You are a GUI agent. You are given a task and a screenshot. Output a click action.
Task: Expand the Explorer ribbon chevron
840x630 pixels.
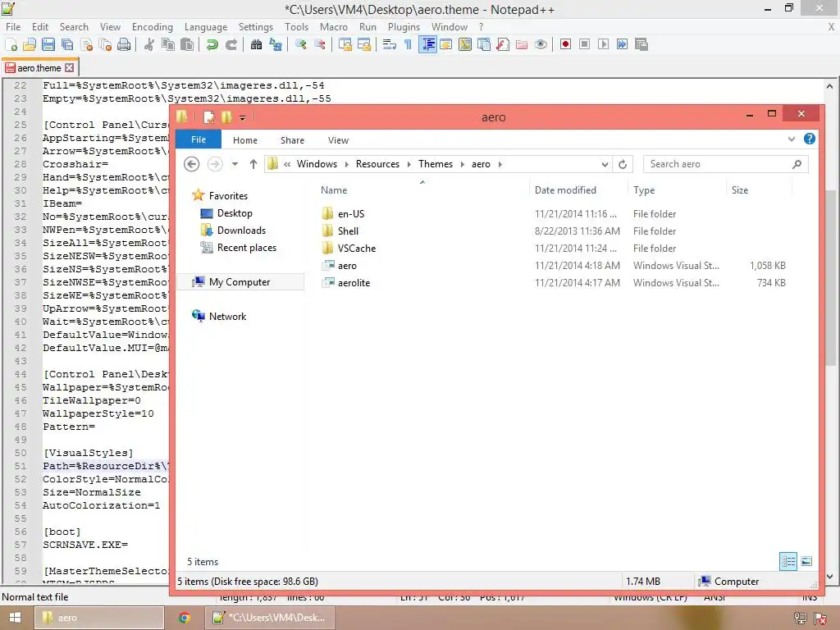click(792, 139)
